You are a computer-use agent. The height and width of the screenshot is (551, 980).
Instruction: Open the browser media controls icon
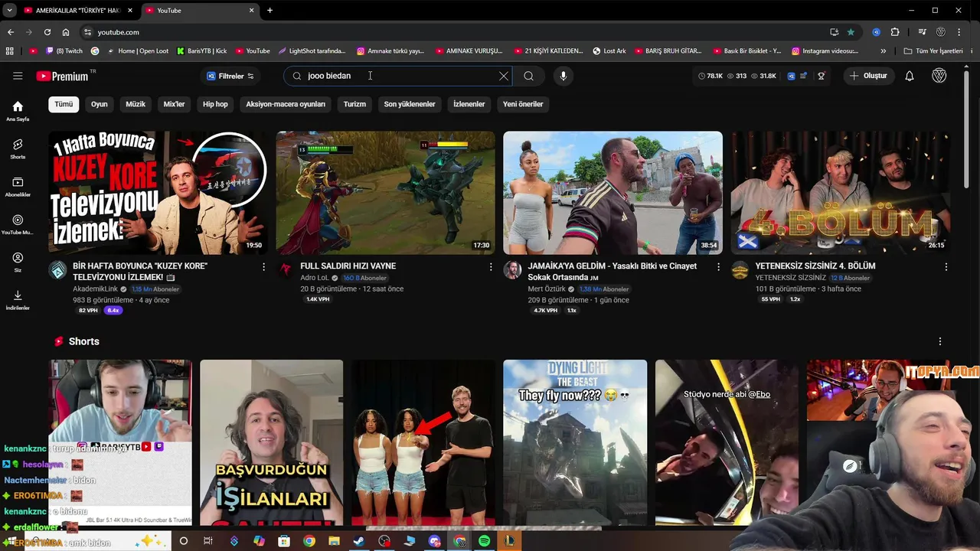click(x=922, y=32)
